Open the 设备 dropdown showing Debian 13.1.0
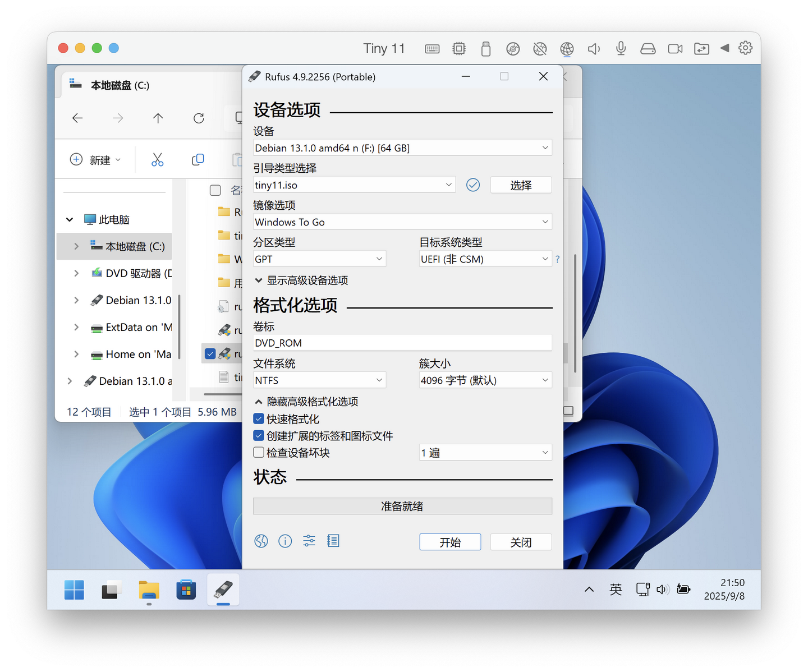The image size is (808, 672). tap(402, 148)
